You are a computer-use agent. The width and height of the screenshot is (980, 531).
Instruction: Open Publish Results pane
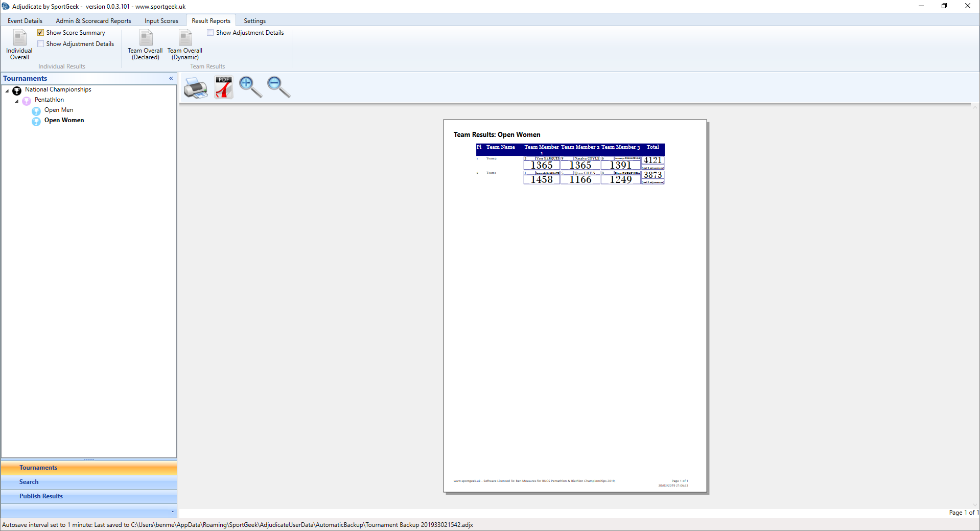tap(89, 496)
